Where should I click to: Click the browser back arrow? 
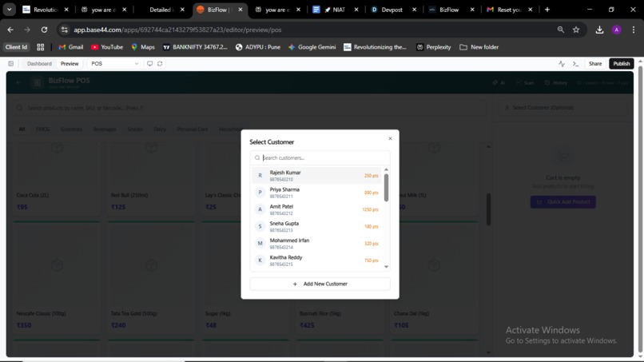[10, 30]
